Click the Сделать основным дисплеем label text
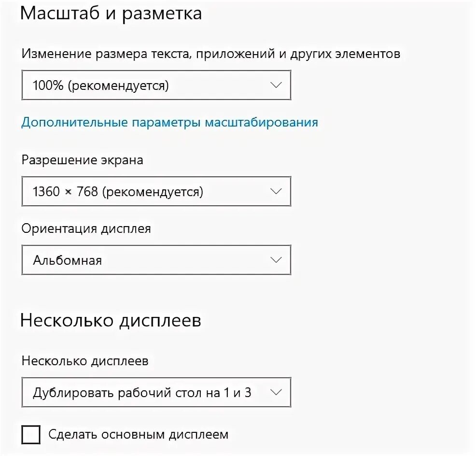Image resolution: width=476 pixels, height=456 pixels. (x=138, y=435)
